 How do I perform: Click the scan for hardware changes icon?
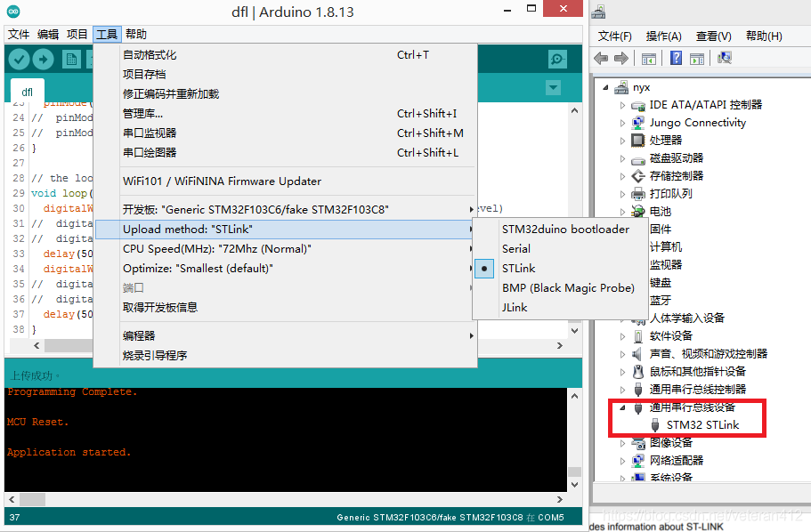(725, 58)
